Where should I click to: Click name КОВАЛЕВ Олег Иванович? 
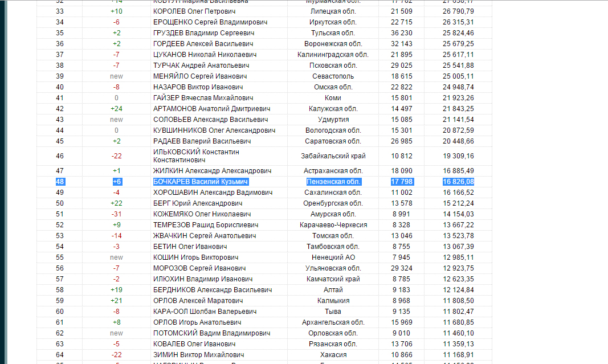coord(194,345)
